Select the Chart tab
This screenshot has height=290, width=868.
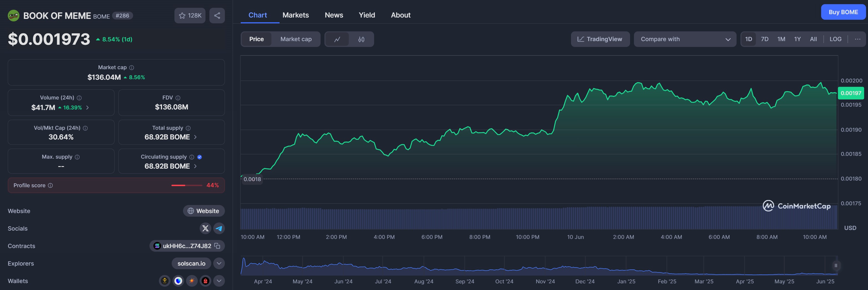(258, 15)
